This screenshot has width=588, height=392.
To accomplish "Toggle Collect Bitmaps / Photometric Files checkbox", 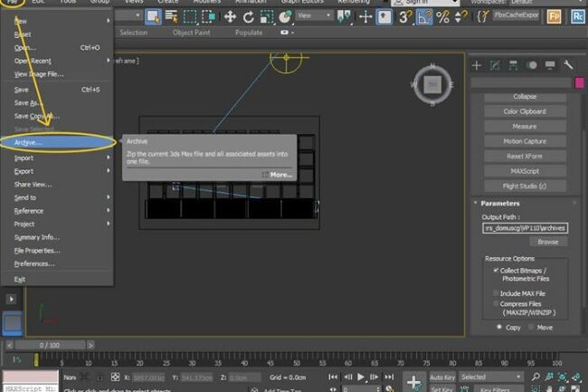I will [496, 270].
